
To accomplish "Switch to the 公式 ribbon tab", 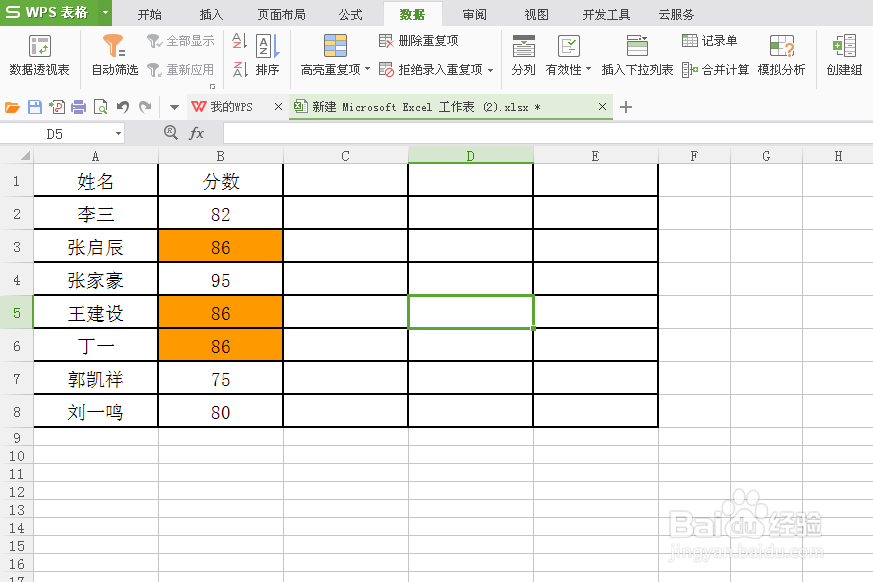I will (349, 14).
